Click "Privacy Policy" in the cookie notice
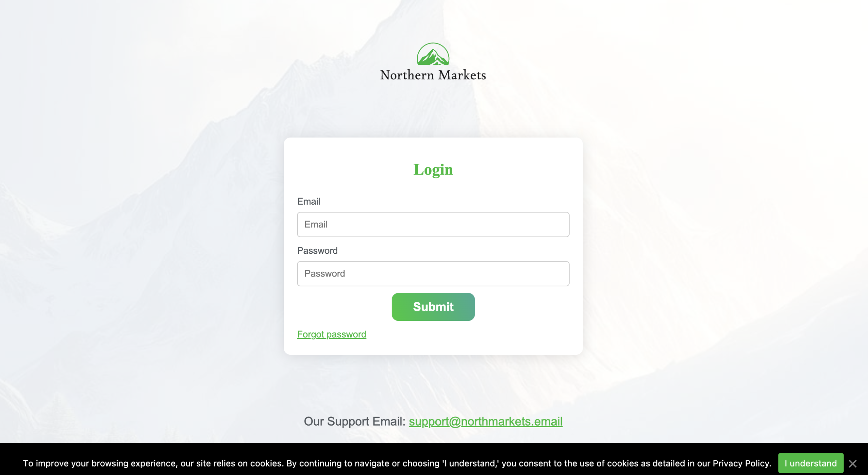Image resolution: width=868 pixels, height=475 pixels. click(742, 463)
